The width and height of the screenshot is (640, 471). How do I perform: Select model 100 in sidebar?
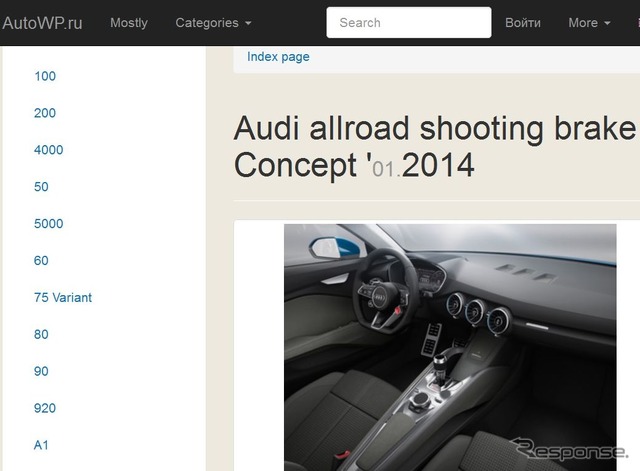pos(45,76)
